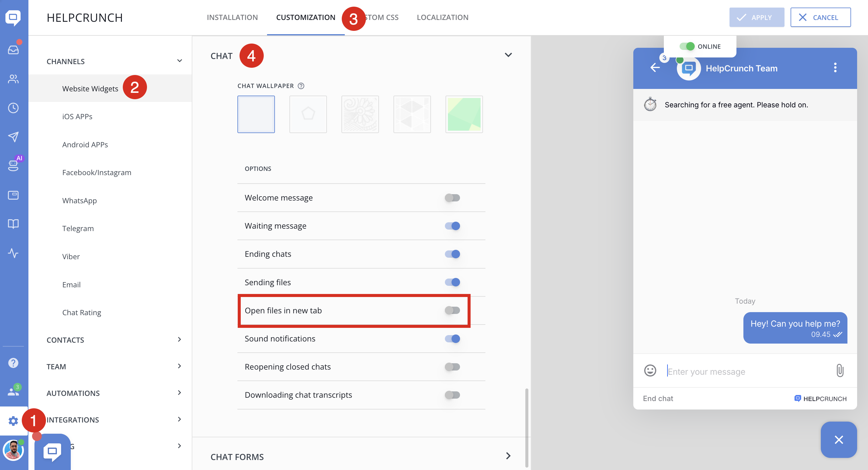Choose the plain blank chat wallpaper
Image resolution: width=868 pixels, height=470 pixels.
point(256,114)
